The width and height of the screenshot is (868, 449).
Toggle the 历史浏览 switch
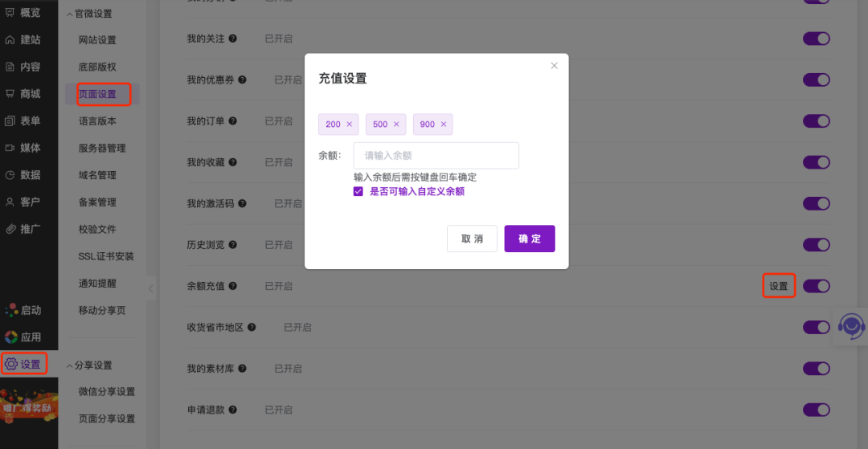[817, 244]
